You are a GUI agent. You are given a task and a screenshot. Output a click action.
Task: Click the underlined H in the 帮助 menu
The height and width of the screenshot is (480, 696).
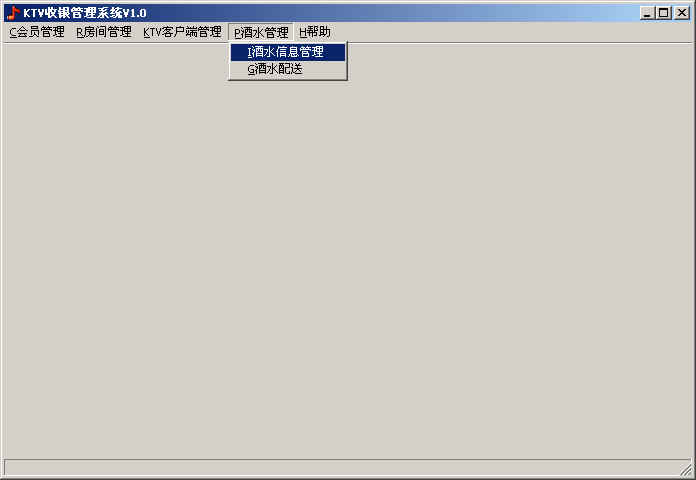pyautogui.click(x=303, y=32)
